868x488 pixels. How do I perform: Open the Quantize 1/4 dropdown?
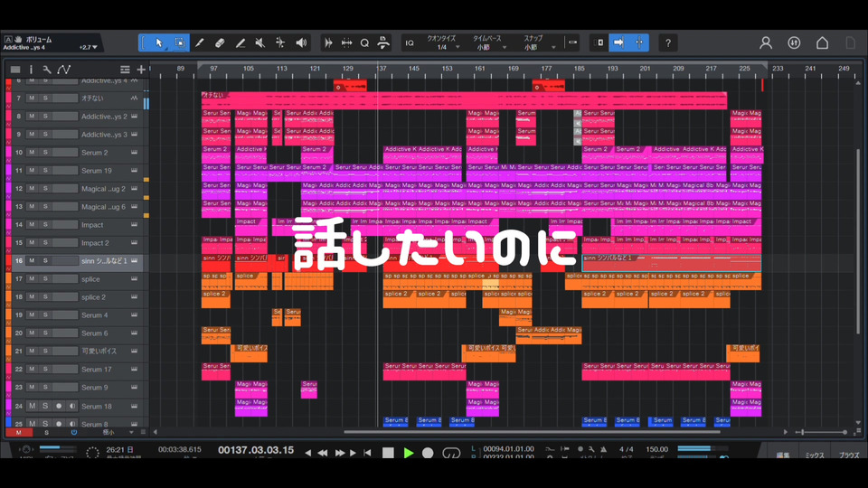coord(442,47)
